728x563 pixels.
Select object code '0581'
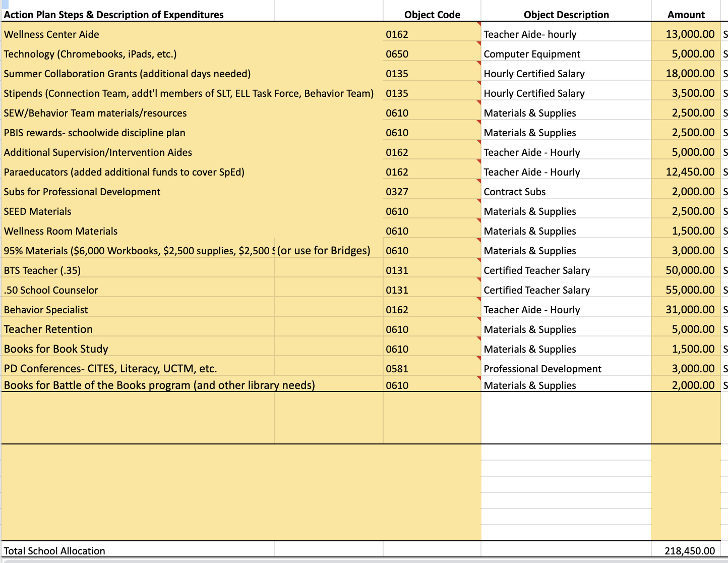397,369
